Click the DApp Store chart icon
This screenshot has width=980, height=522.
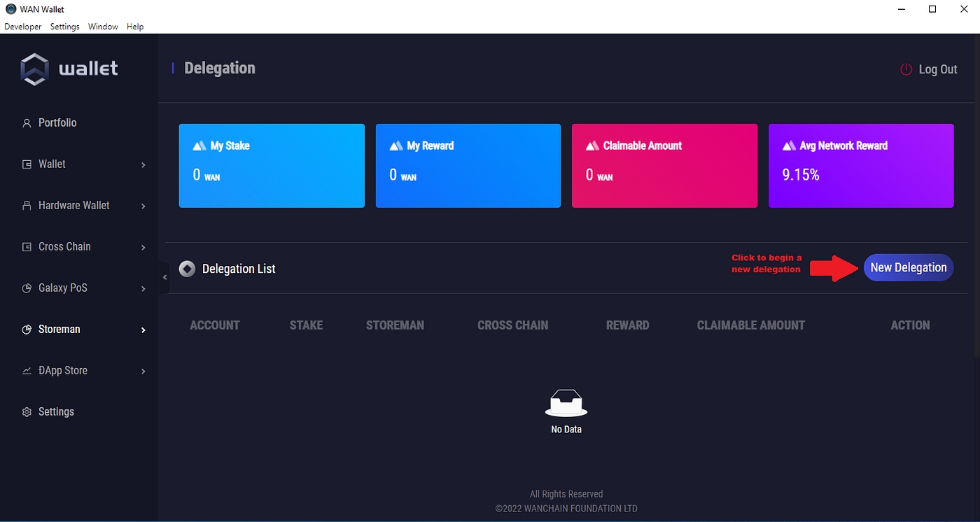tap(27, 371)
